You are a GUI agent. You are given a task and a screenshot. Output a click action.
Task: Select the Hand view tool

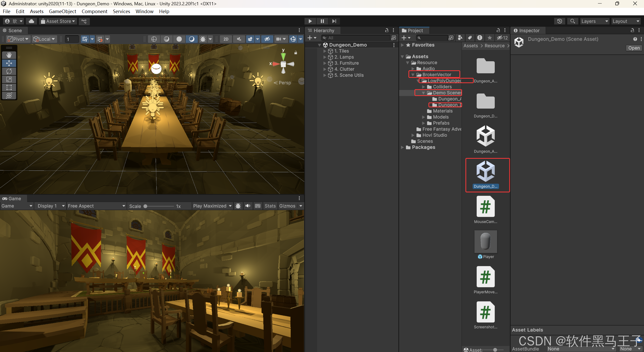[x=9, y=55]
